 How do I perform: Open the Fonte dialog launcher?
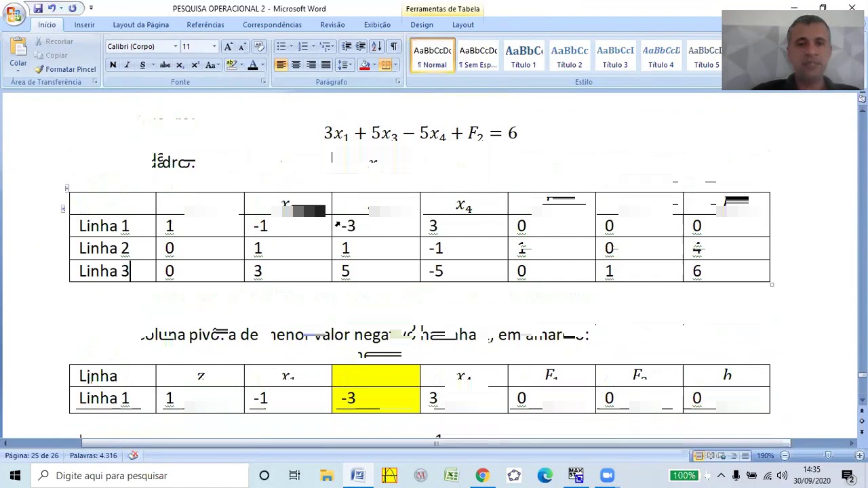[x=263, y=82]
